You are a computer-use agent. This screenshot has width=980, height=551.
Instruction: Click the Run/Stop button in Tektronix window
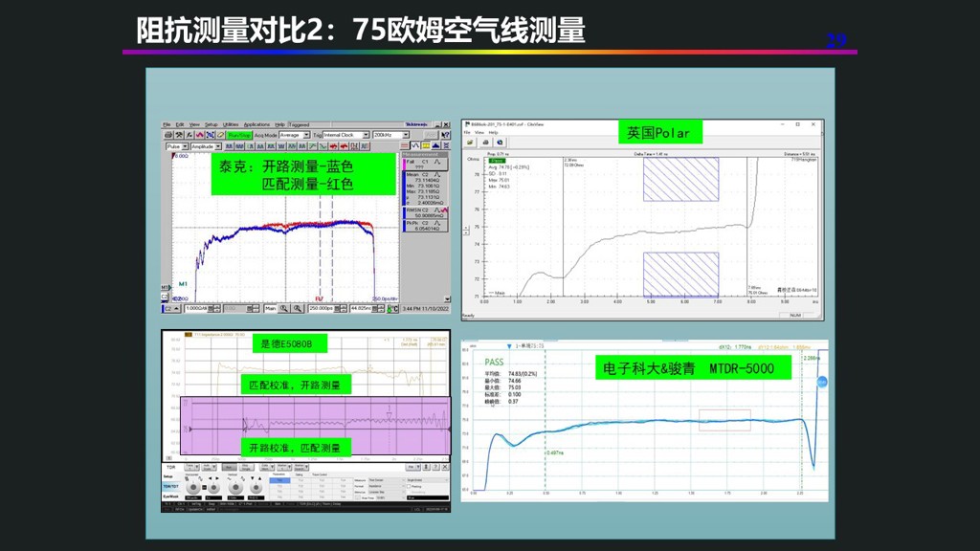[x=238, y=135]
